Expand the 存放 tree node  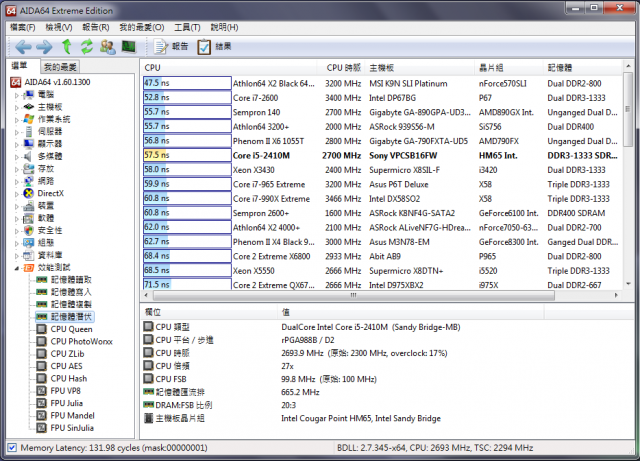17,169
